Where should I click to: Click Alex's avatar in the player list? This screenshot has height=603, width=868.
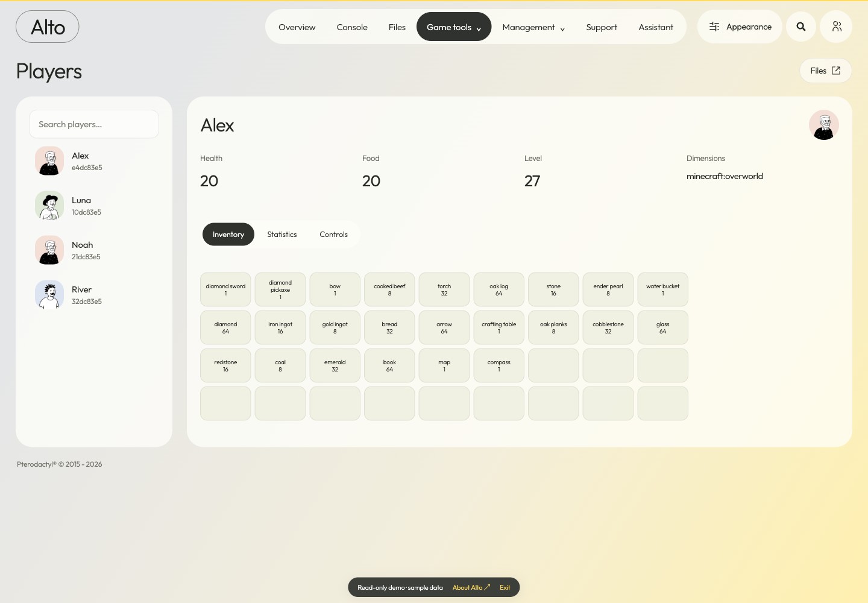coord(49,161)
